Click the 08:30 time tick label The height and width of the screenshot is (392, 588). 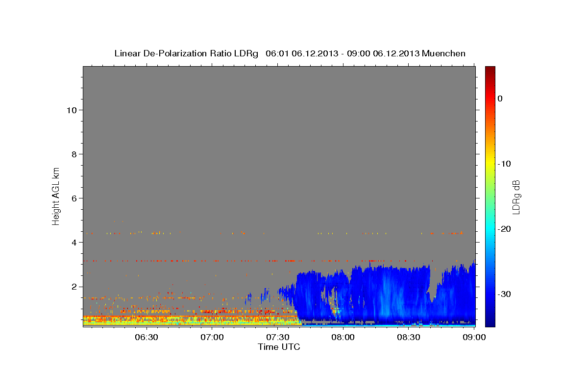click(x=409, y=337)
